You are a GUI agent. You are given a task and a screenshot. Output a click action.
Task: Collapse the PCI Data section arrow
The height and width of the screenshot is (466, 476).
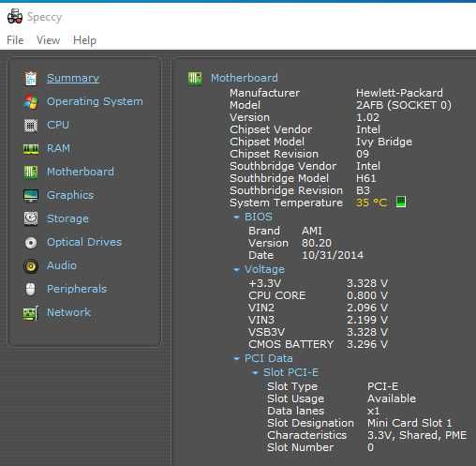point(236,358)
